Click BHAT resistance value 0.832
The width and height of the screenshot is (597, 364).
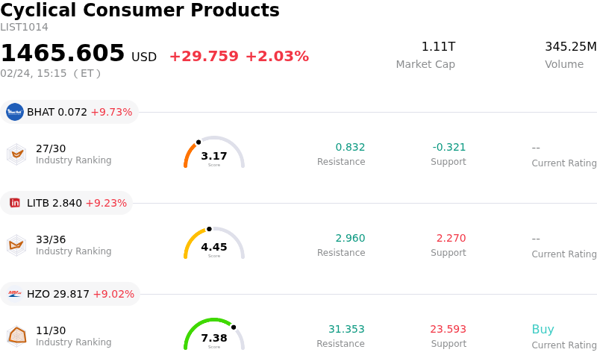tap(350, 148)
